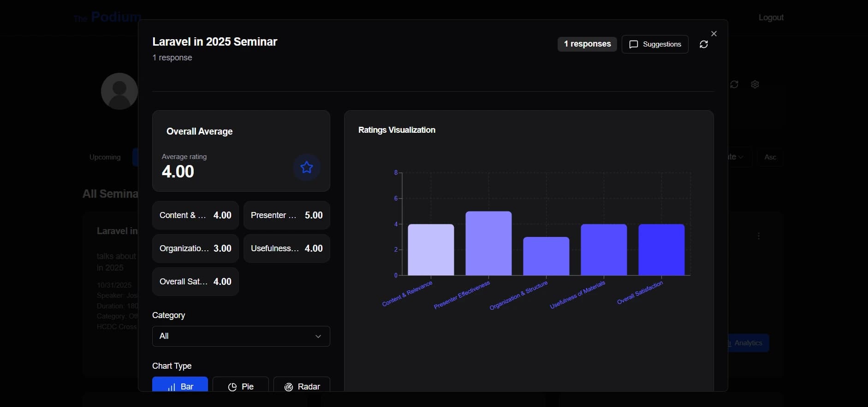Image resolution: width=868 pixels, height=407 pixels.
Task: Click the Organization & Structure bar in chart
Action: pyautogui.click(x=546, y=256)
